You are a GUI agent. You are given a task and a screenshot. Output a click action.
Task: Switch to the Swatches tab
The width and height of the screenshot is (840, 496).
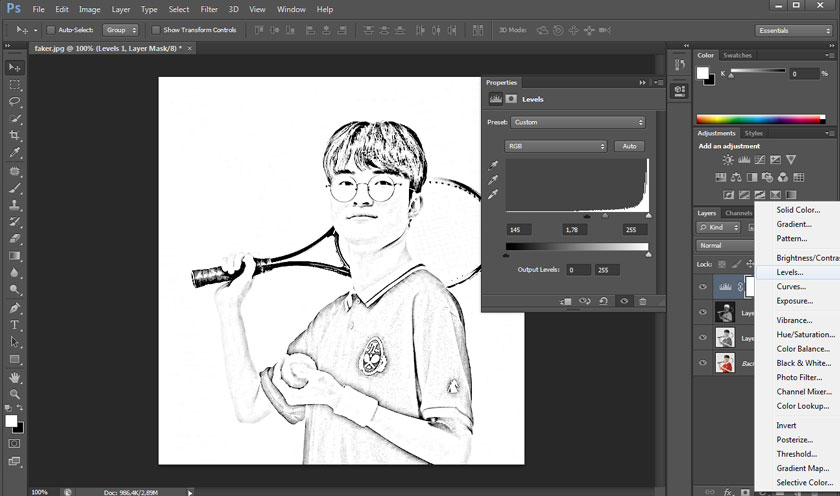(x=737, y=55)
